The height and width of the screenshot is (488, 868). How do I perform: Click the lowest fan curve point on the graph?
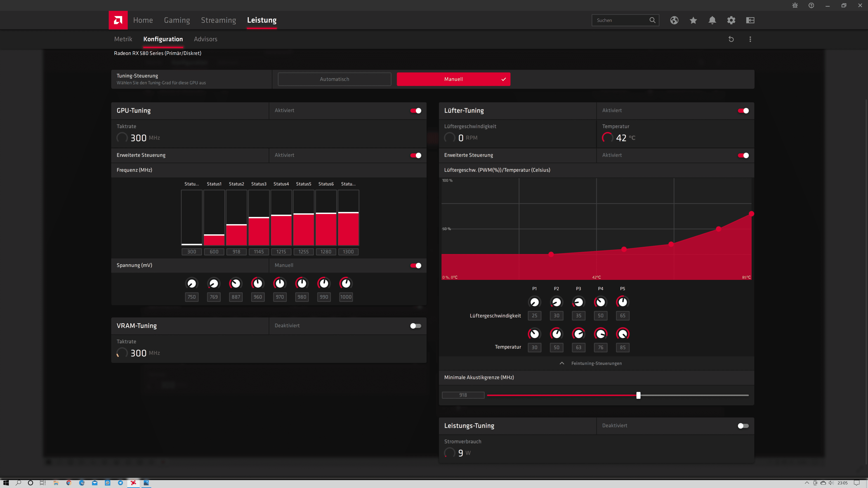click(x=551, y=254)
